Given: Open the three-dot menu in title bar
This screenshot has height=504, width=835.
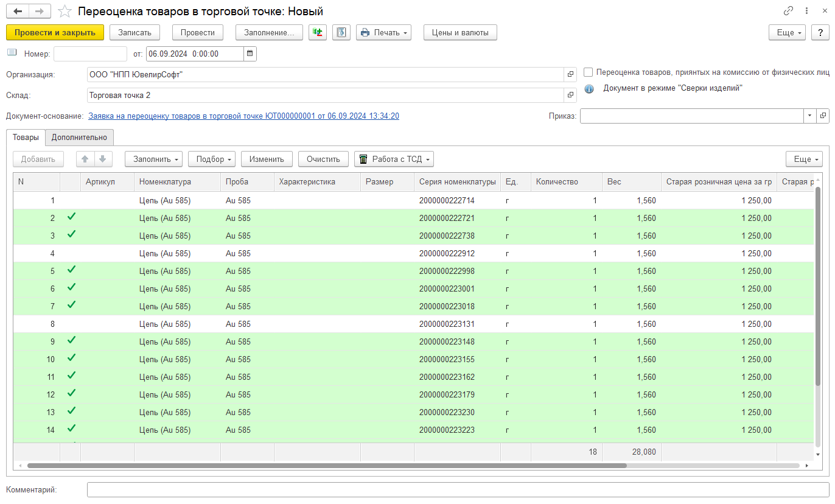Looking at the screenshot, I should [807, 11].
